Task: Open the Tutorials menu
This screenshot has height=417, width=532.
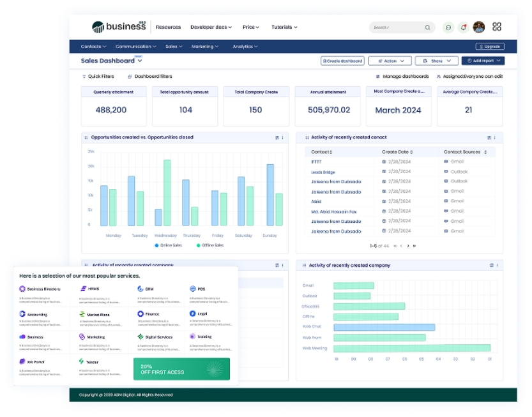Action: 283,27
